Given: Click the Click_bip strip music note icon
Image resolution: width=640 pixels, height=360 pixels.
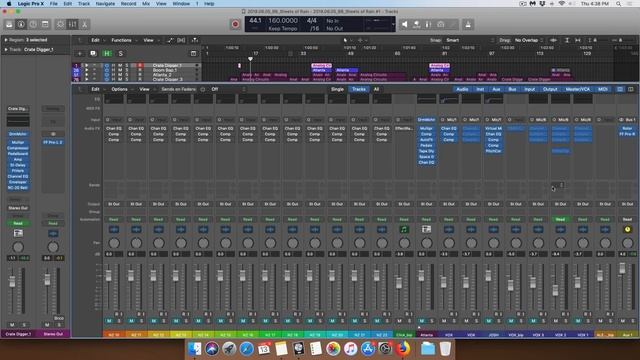Looking at the screenshot, I should pyautogui.click(x=404, y=229).
